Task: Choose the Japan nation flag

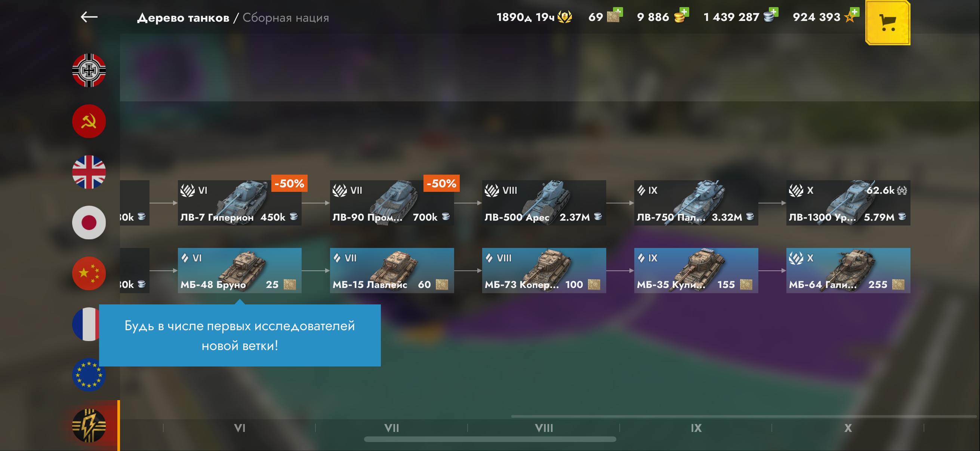Action: 89,223
